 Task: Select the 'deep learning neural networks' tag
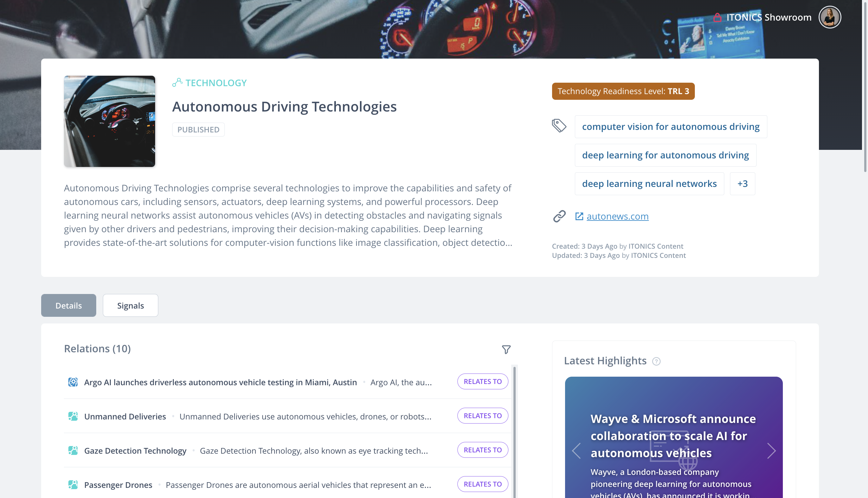tap(649, 183)
